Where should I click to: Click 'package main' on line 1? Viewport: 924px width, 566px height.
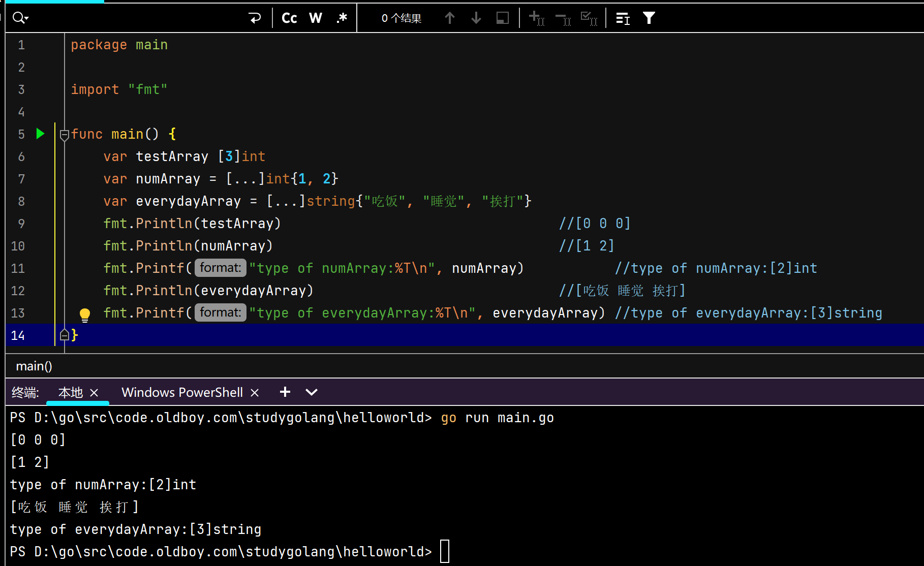pos(119,45)
